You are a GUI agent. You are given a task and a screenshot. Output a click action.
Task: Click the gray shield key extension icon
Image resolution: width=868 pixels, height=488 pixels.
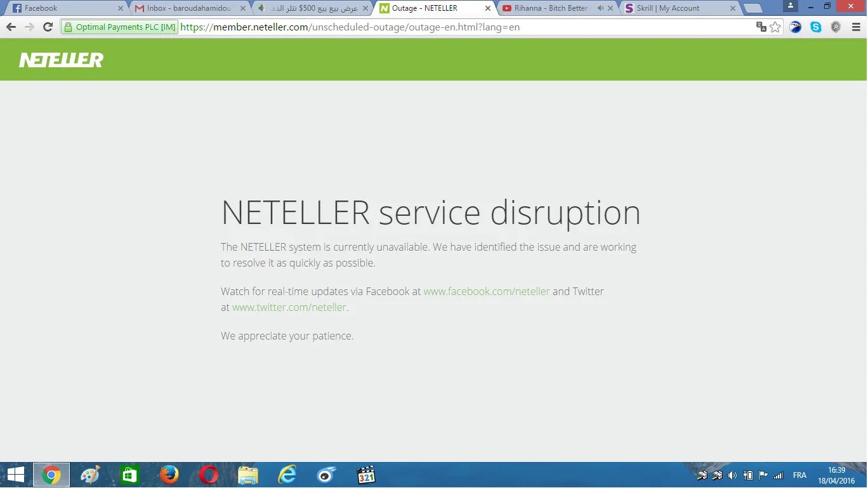(836, 27)
